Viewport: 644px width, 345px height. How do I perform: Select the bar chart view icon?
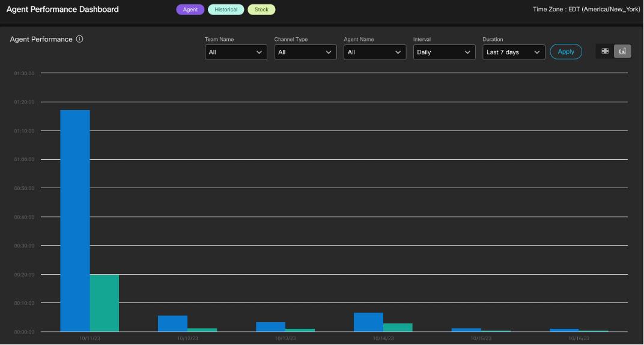tap(622, 51)
